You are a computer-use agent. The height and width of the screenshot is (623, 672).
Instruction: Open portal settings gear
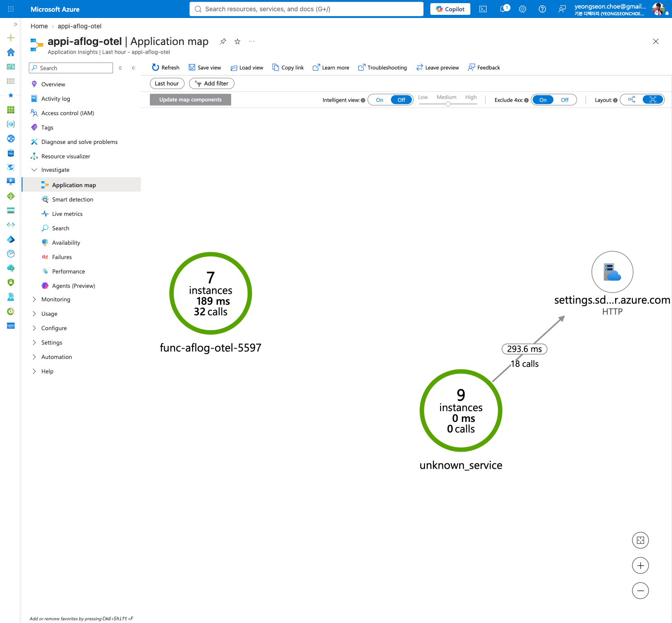(523, 9)
